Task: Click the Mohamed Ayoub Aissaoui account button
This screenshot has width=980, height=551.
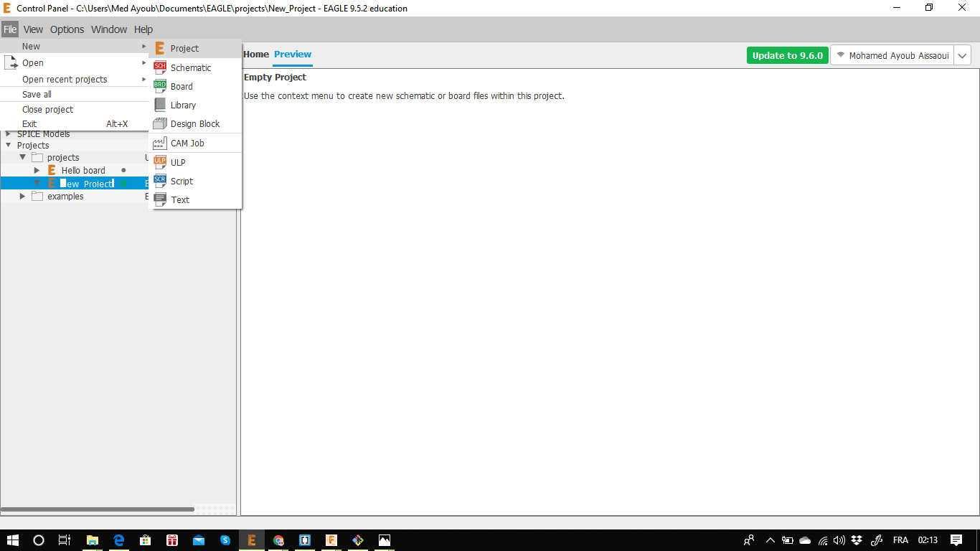Action: pyautogui.click(x=892, y=55)
